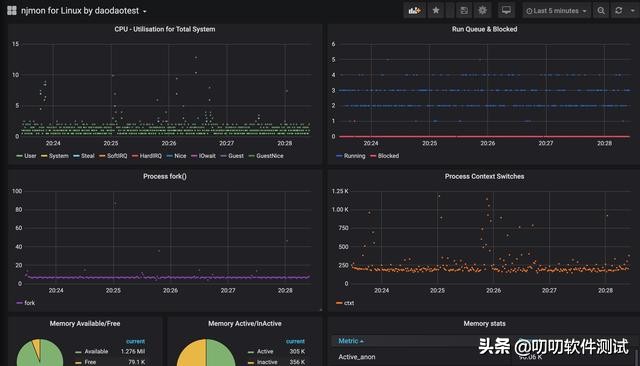Open CPU - Utilisation for Total System panel menu
Screen dimensions: 640x366
pos(164,29)
